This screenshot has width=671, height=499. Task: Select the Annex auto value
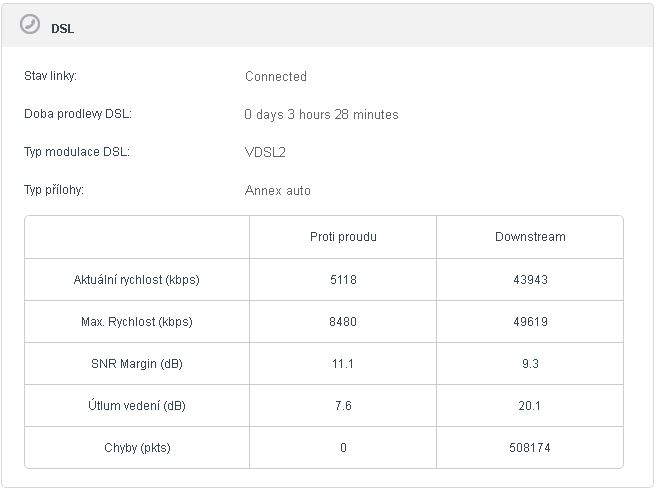click(x=277, y=190)
